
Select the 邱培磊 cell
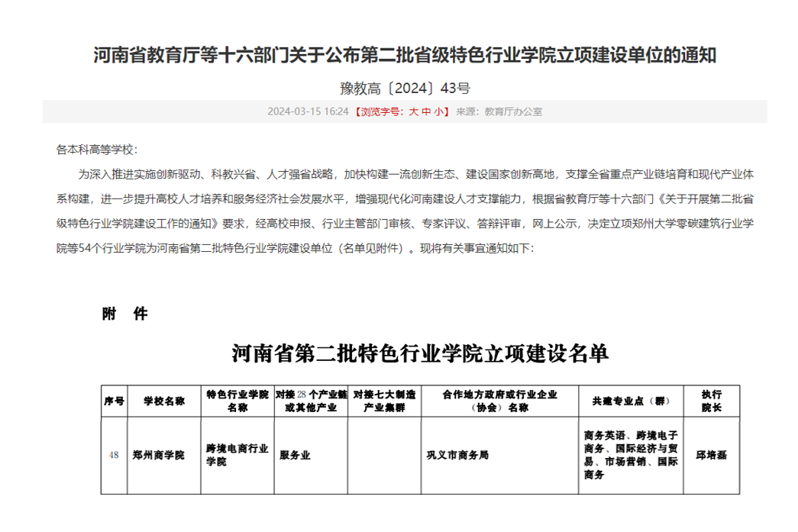[711, 455]
